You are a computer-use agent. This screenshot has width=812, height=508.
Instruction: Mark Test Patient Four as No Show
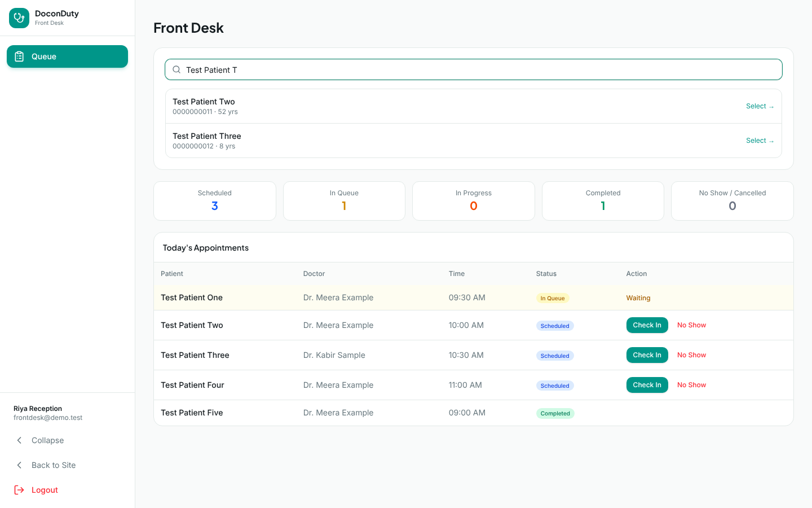pyautogui.click(x=691, y=385)
